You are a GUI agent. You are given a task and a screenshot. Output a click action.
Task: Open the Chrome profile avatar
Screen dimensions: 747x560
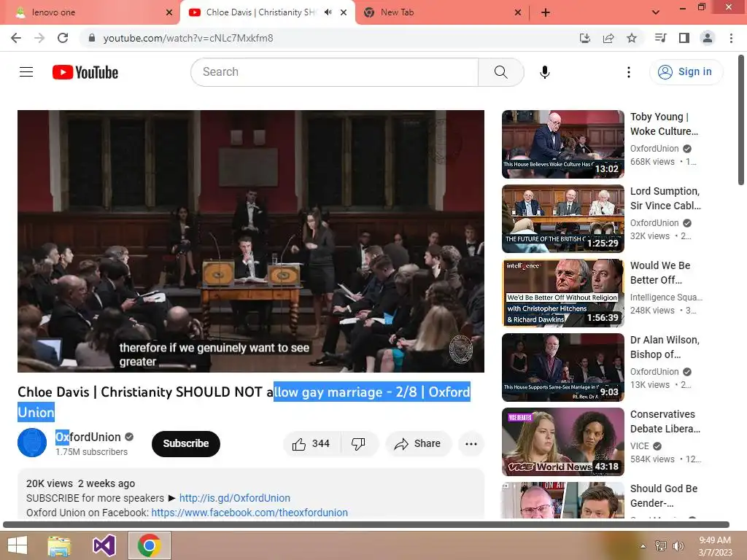click(x=708, y=38)
